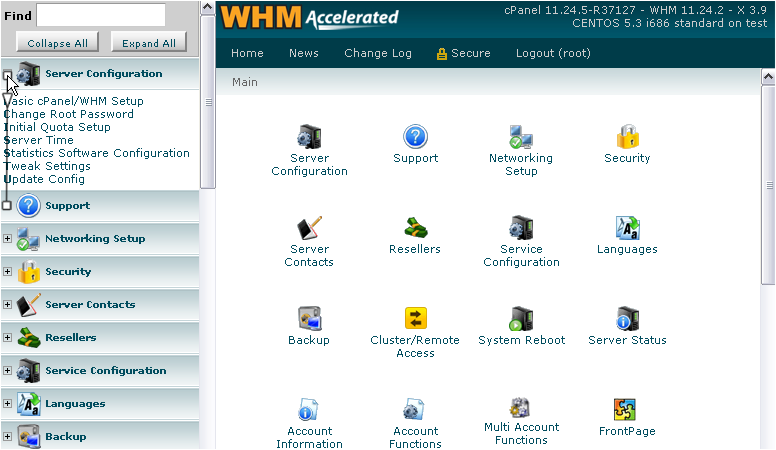Viewport: 776px width, 450px height.
Task: Click the Networking Setup icon in sidebar
Action: [28, 239]
